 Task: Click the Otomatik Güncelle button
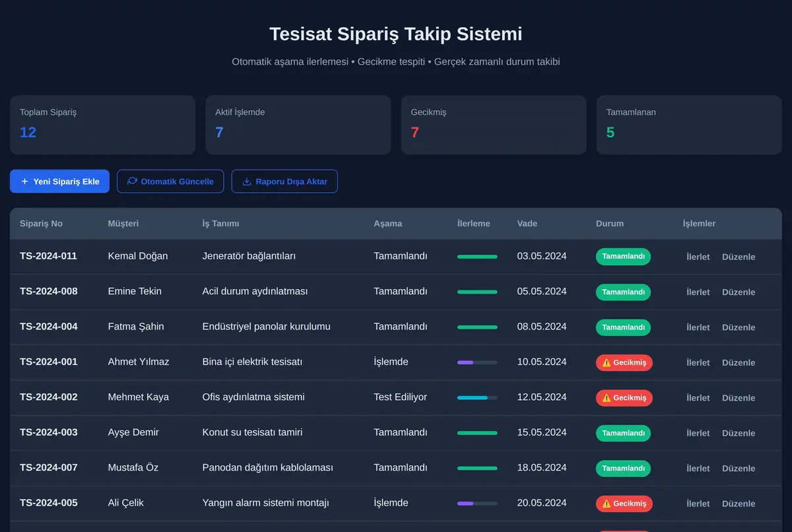(x=170, y=182)
